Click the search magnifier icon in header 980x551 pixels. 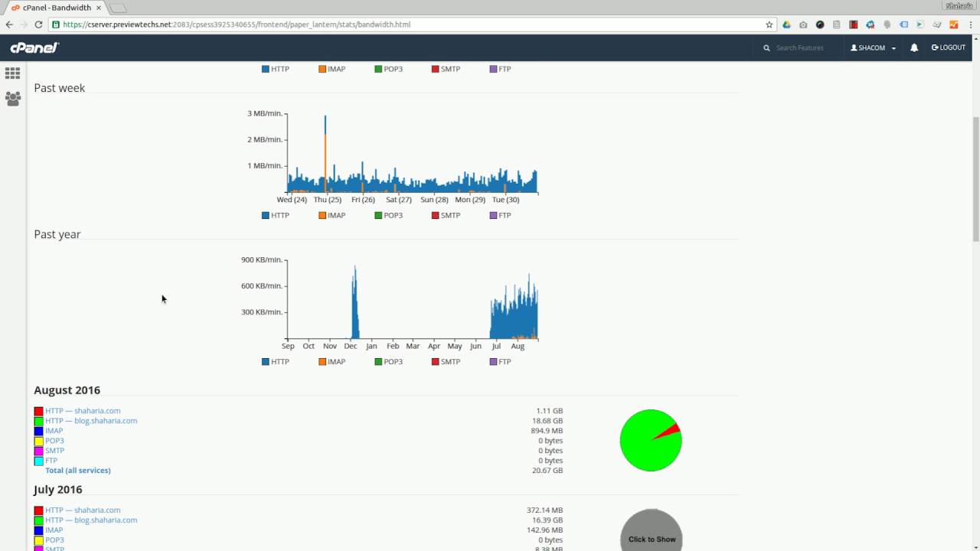[x=766, y=47]
